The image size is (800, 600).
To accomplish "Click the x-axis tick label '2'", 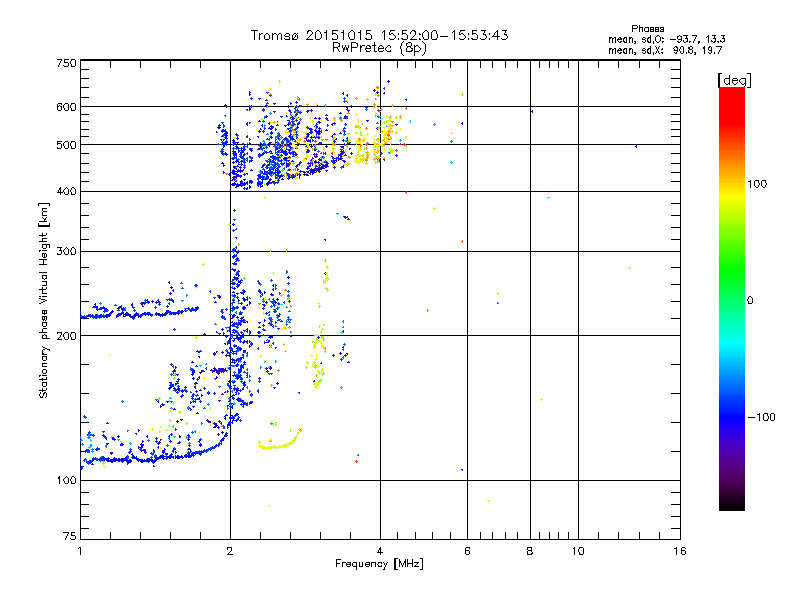I will pyautogui.click(x=230, y=551).
